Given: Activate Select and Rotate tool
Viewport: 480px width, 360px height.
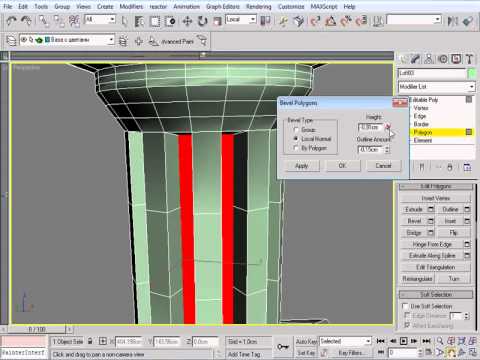Looking at the screenshot, I should (202, 21).
